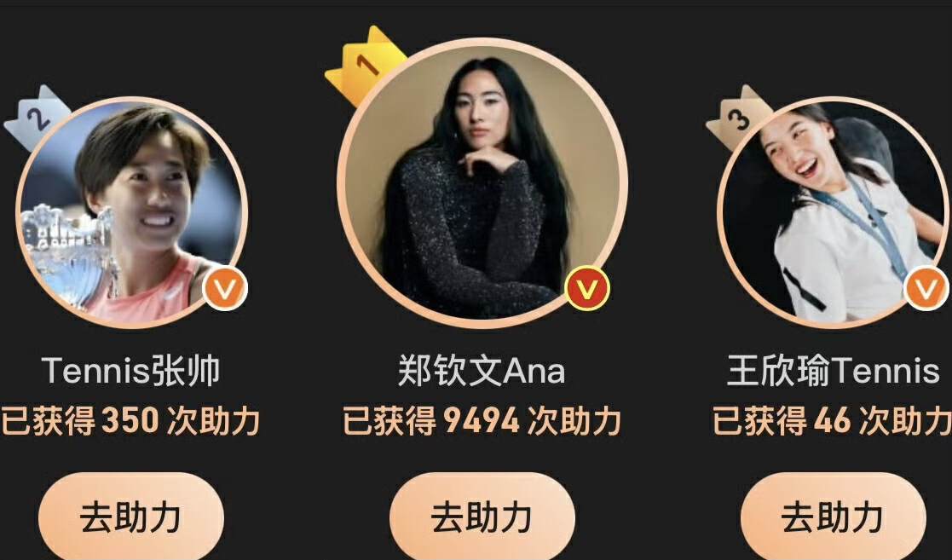This screenshot has height=560, width=952.
Task: Click the 已获得 350 次助力 text
Action: [130, 420]
